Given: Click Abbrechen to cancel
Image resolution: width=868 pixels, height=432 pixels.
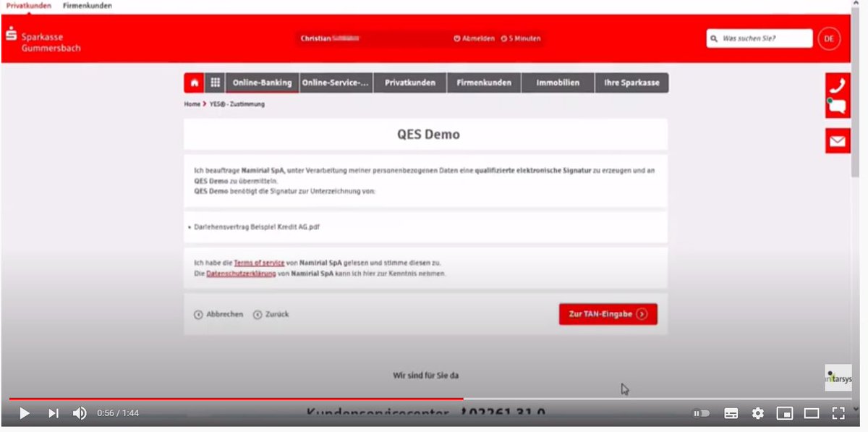Looking at the screenshot, I should click(x=218, y=315).
